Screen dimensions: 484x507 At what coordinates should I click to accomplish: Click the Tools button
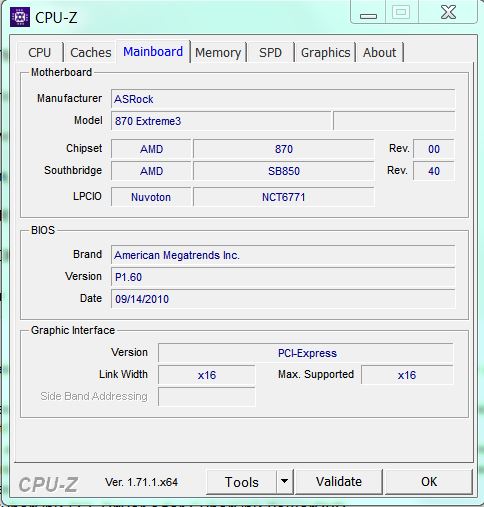point(242,482)
